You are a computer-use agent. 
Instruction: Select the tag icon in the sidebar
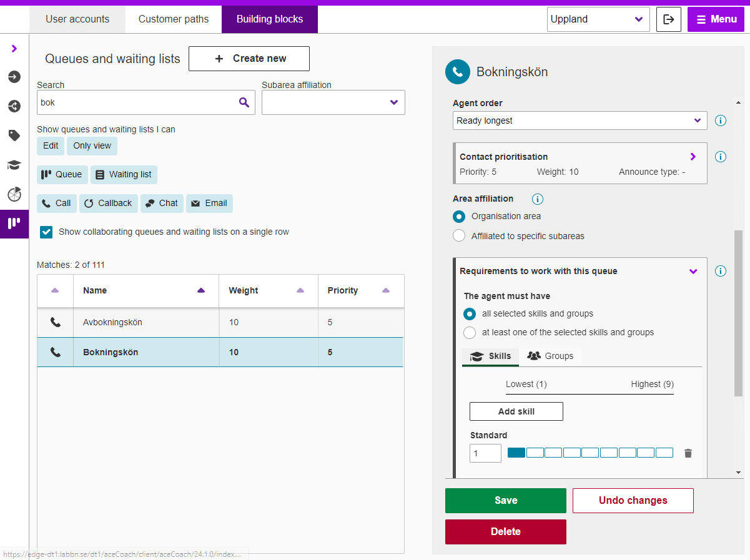click(14, 135)
